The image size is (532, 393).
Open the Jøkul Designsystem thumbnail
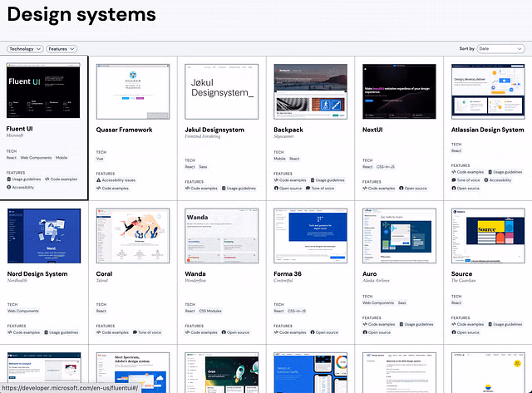222,91
